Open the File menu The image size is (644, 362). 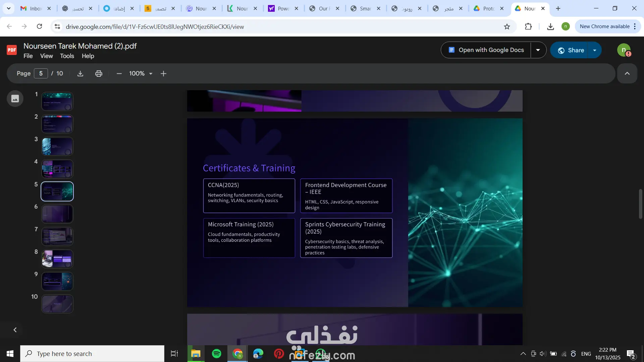point(28,56)
